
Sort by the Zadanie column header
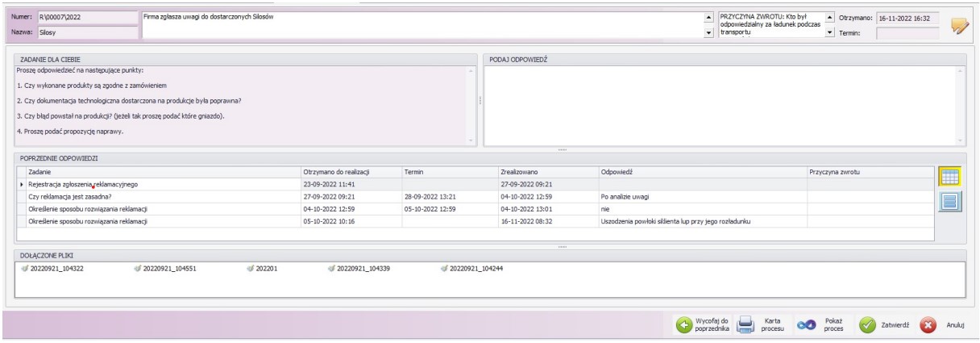pos(161,172)
